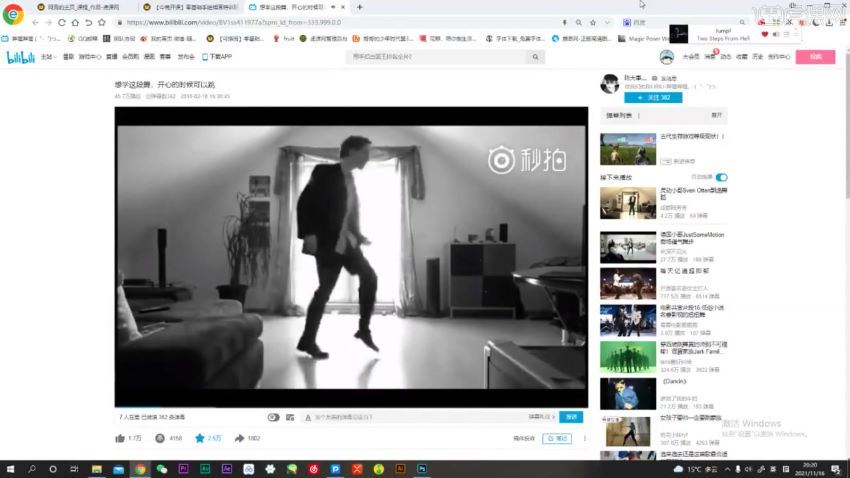
Task: Click the undo close-tab arrow icon
Action: click(88, 22)
